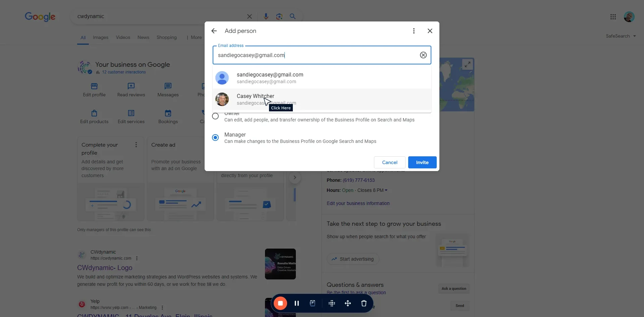Stop the screen recording
This screenshot has width=644, height=317.
(x=280, y=303)
